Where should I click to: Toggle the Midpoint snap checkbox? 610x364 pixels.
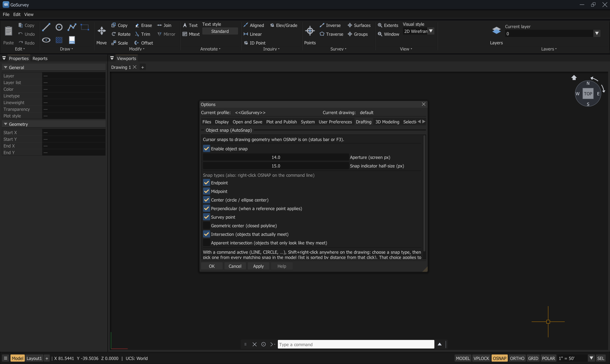pos(207,191)
